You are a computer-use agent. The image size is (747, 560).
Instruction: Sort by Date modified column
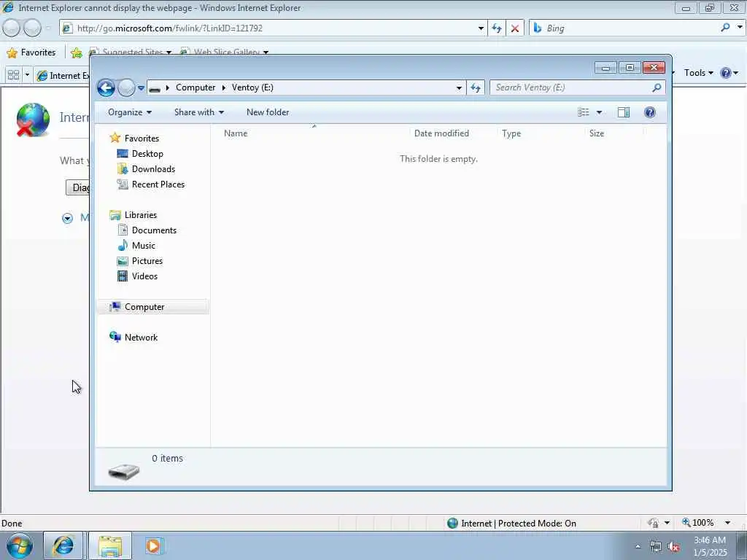pyautogui.click(x=441, y=134)
